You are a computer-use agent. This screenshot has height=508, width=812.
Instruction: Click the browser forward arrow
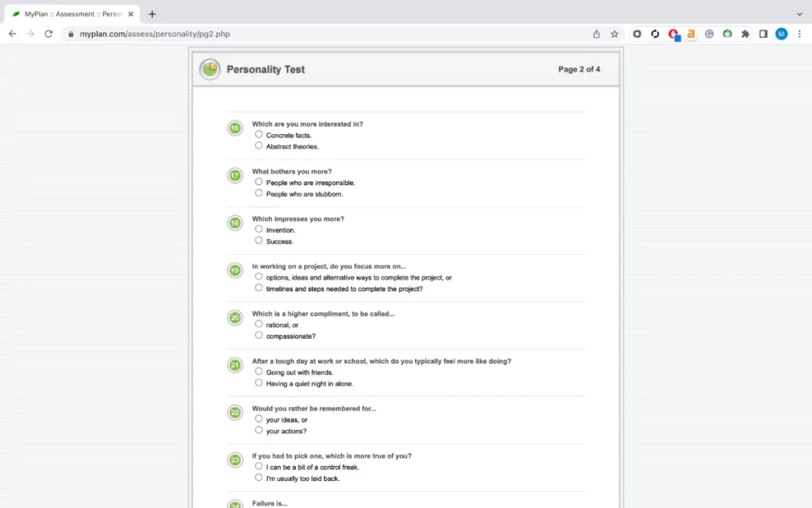31,33
